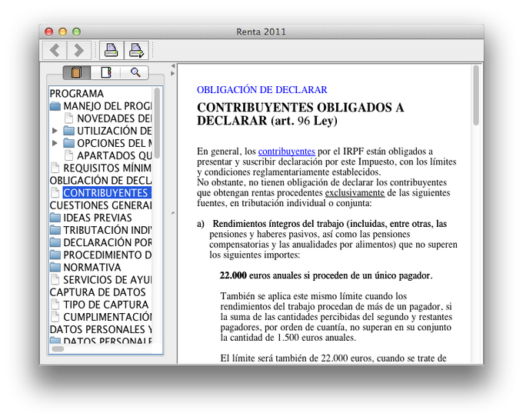Open the NORMATIVA folder
The image size is (523, 420).
tap(92, 267)
